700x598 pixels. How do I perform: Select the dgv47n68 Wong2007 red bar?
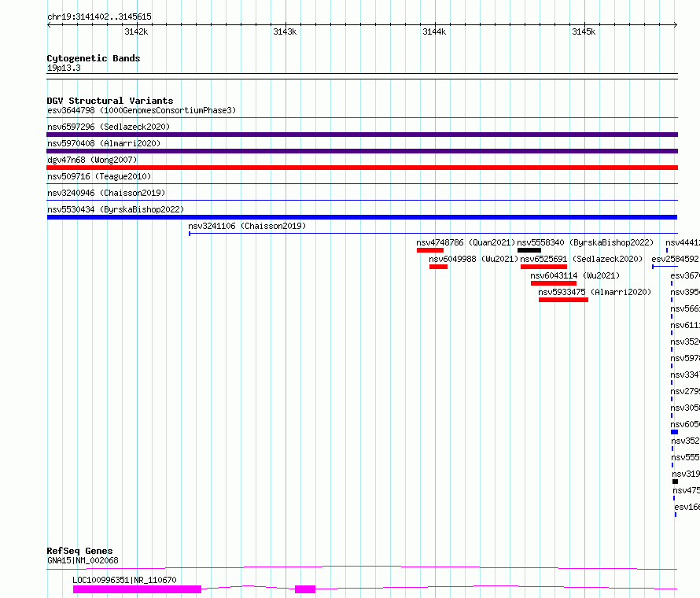pyautogui.click(x=362, y=168)
